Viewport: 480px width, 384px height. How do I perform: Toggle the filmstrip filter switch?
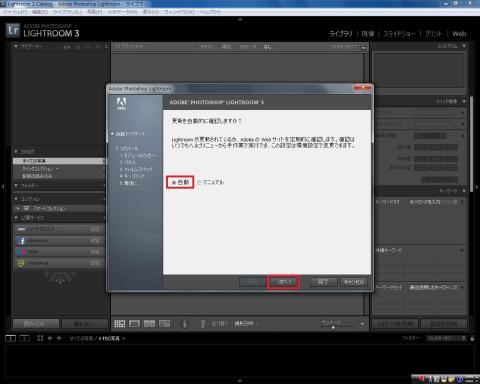click(x=472, y=338)
